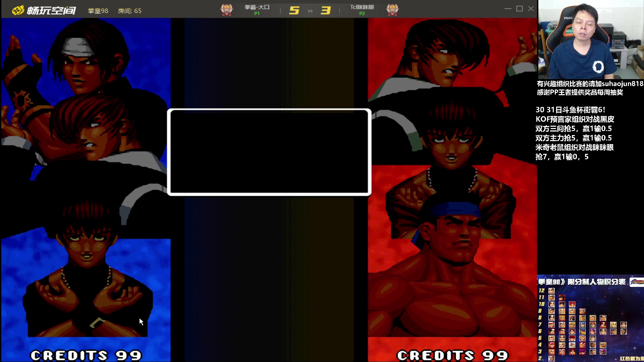Click P1 player name 拳霸-大口
644x362 pixels.
coord(257,7)
